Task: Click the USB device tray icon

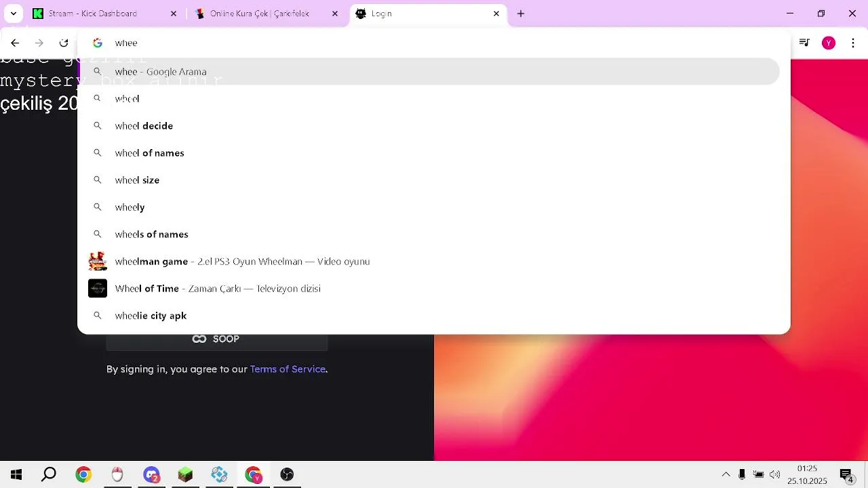Action: coord(742,474)
